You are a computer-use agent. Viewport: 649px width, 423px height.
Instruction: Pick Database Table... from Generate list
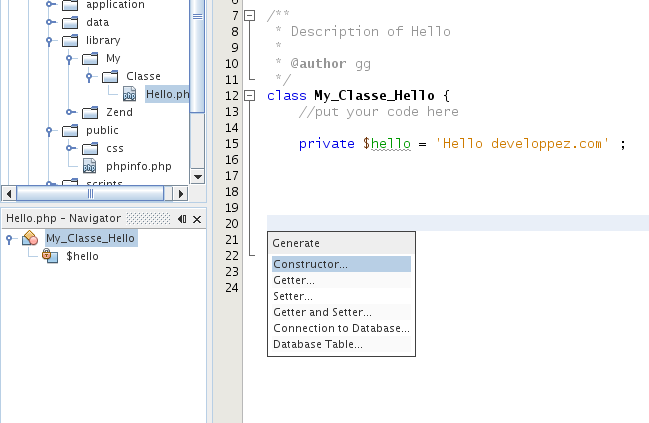coord(317,345)
